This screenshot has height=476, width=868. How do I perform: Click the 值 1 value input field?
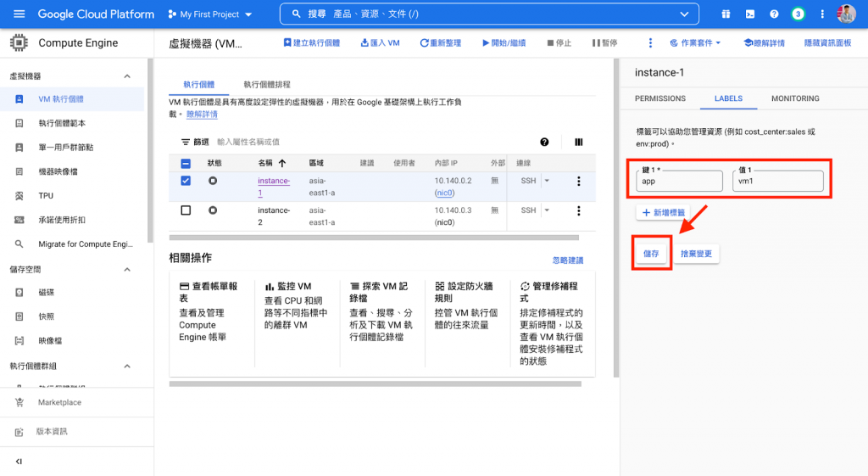(778, 181)
